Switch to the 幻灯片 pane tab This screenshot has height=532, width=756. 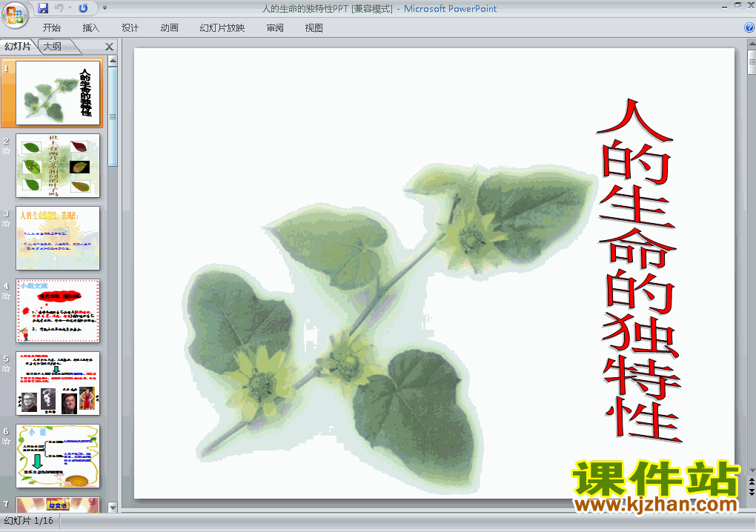[x=18, y=46]
